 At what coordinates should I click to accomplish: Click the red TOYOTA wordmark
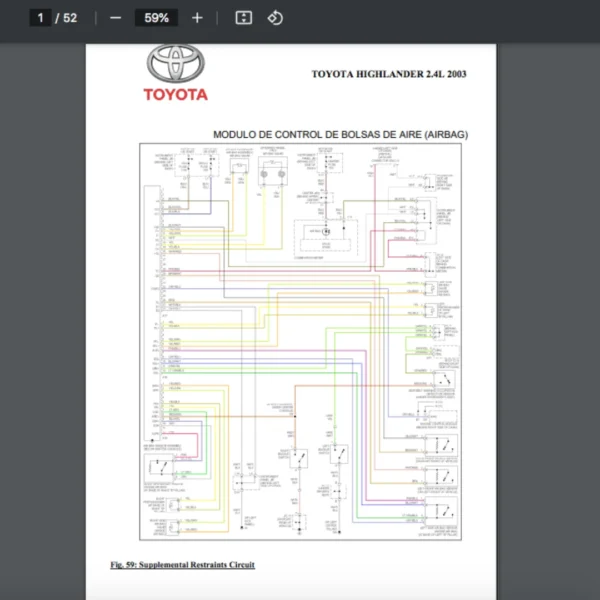[x=175, y=95]
